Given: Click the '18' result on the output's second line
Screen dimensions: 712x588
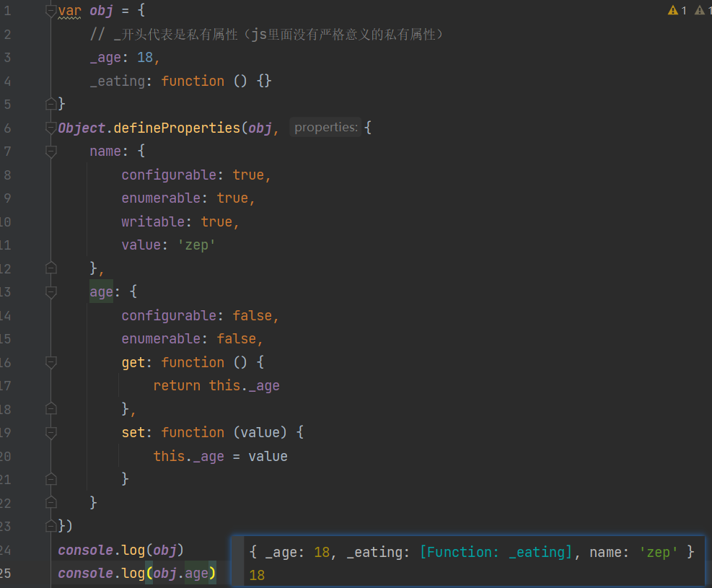Looking at the screenshot, I should pos(257,575).
